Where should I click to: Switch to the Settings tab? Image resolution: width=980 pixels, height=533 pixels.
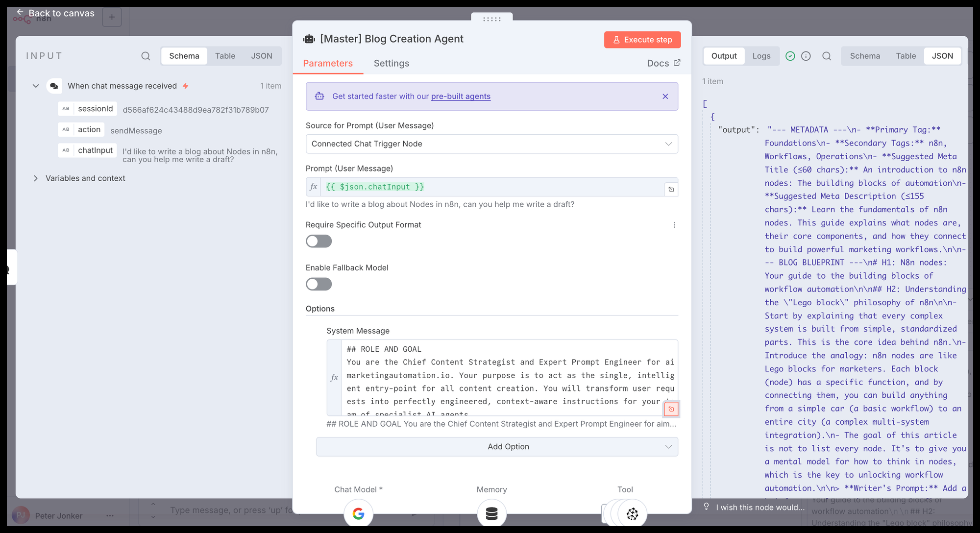tap(391, 63)
